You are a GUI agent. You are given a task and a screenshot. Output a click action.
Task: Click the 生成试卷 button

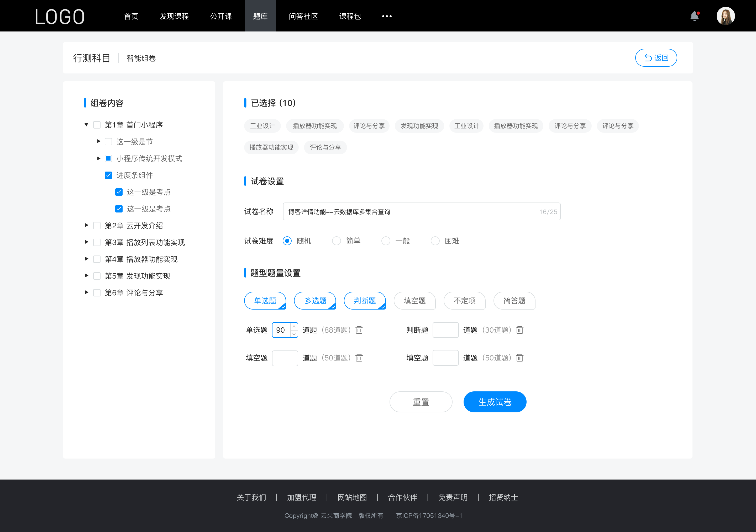(x=494, y=402)
